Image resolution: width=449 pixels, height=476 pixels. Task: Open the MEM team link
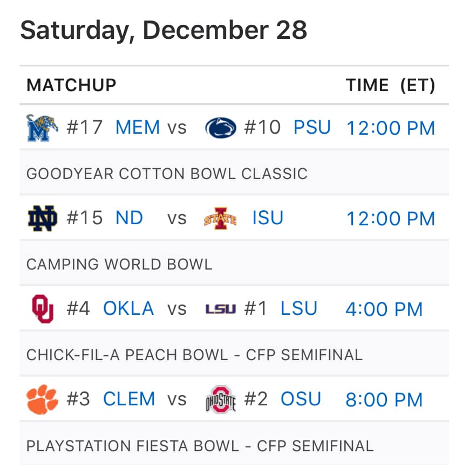(138, 128)
